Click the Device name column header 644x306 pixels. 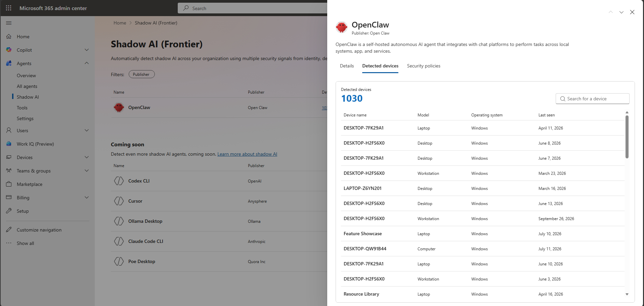tap(355, 115)
